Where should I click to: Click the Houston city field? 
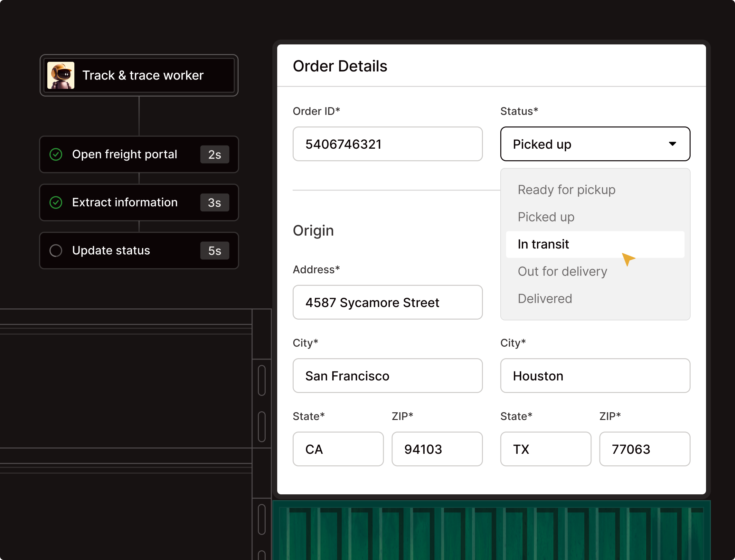pos(595,376)
